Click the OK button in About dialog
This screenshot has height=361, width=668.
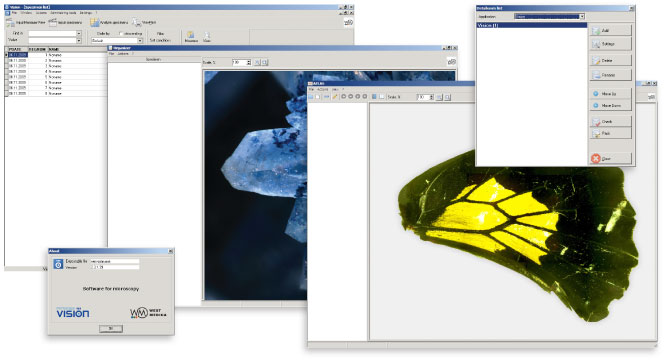[x=111, y=329]
